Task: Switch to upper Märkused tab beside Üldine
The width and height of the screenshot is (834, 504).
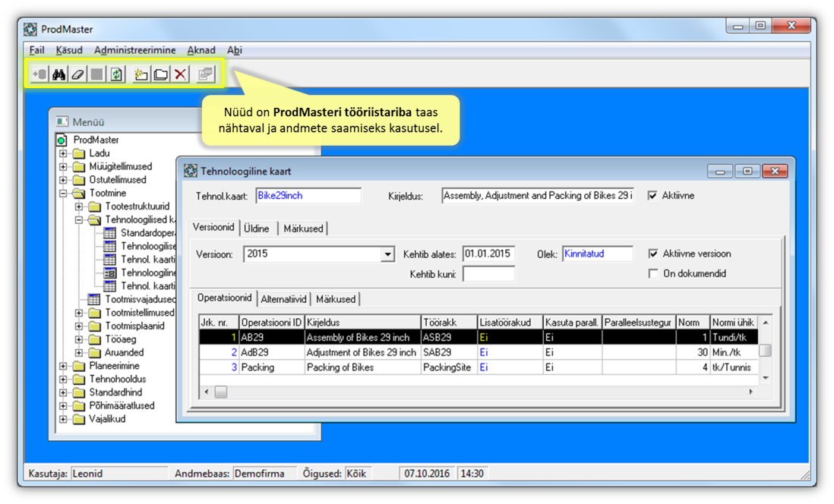Action: pyautogui.click(x=303, y=228)
